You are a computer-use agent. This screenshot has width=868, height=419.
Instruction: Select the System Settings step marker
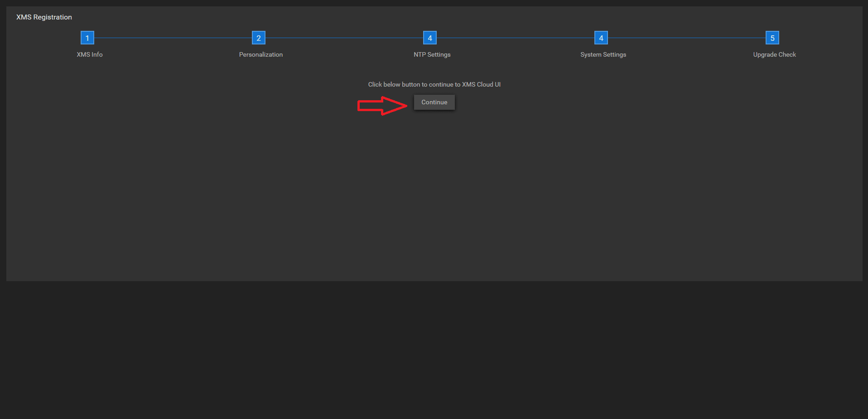tap(601, 38)
